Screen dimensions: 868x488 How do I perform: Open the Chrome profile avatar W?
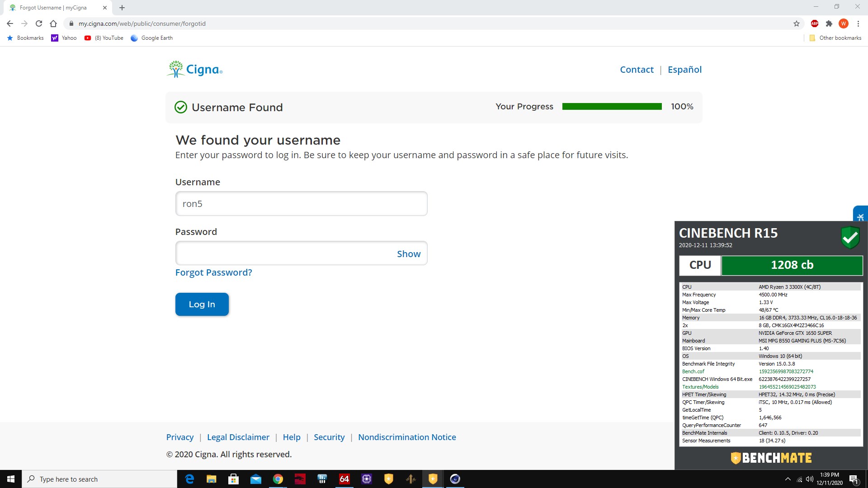point(843,23)
